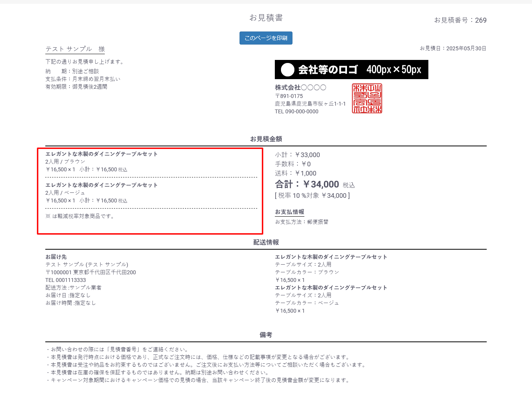Select the お見積番号：269 text
532x396 pixels.
click(x=460, y=20)
